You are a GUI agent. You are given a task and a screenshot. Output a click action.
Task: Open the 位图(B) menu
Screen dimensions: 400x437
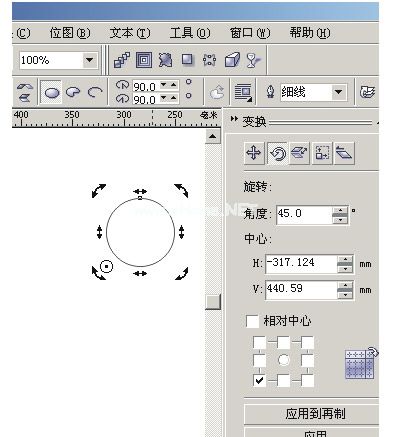[70, 33]
